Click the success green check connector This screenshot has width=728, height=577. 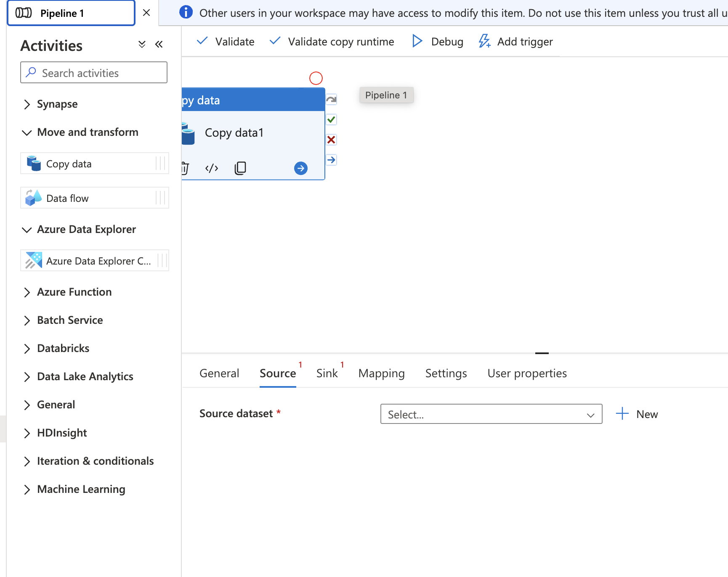point(332,119)
